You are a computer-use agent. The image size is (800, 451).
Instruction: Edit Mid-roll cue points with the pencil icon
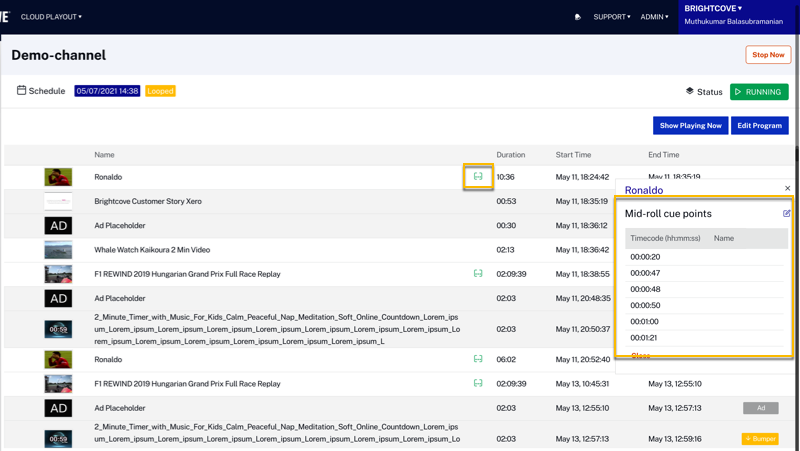coord(786,213)
